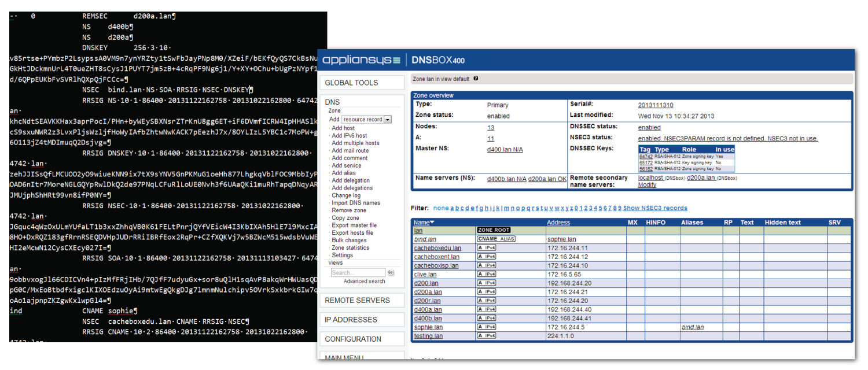Open cacheboxisp.lan record link

436,265
